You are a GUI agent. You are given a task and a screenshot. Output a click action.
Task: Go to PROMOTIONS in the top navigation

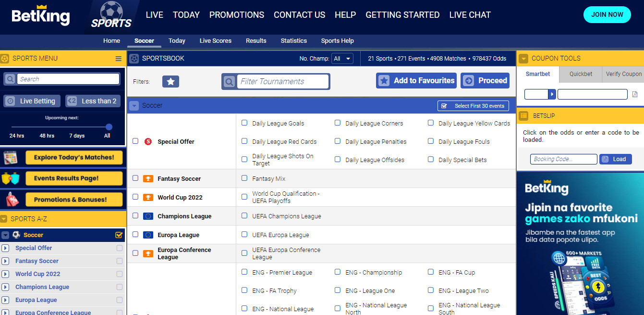coord(237,15)
